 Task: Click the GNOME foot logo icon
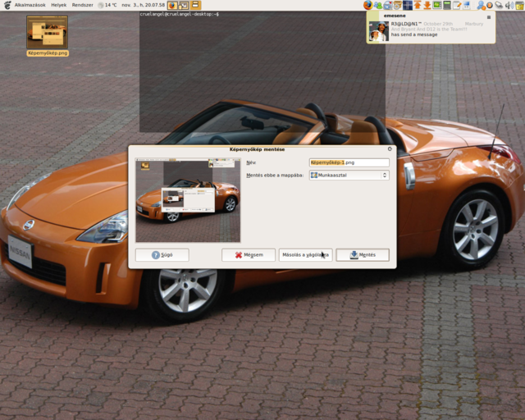point(7,5)
